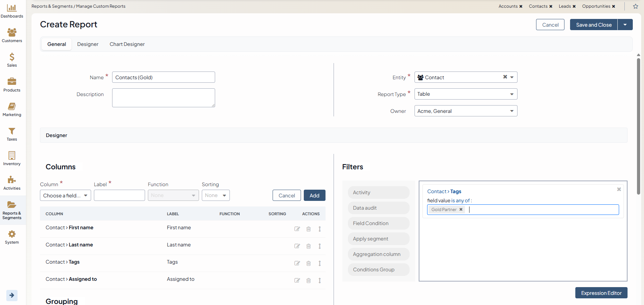Switch to the Chart Designer tab
Screen dimensions: 644x305
point(127,44)
